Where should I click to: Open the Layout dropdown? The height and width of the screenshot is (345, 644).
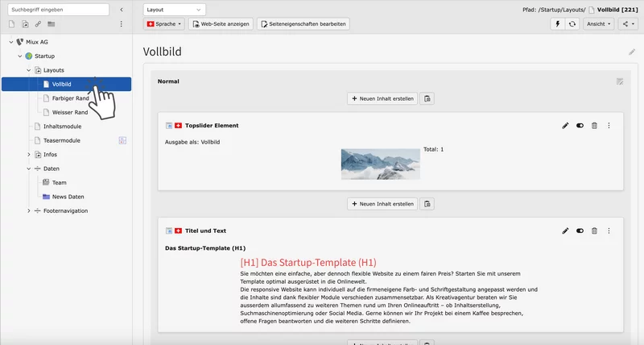click(175, 10)
